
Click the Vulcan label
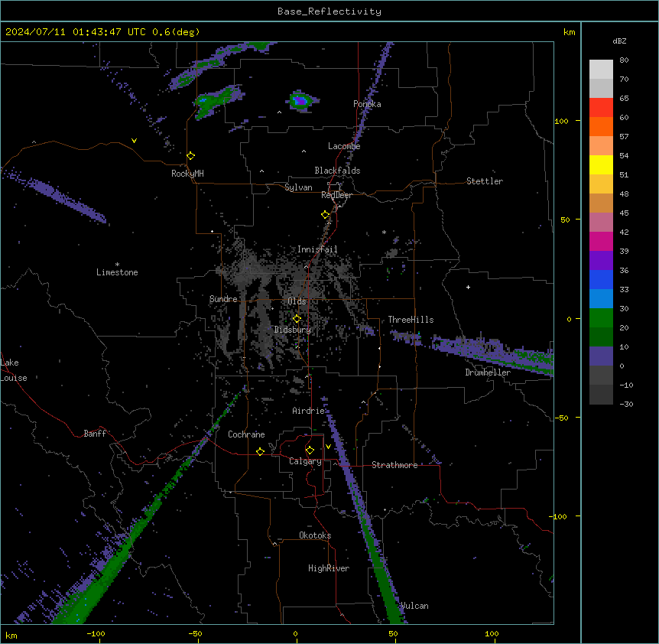pyautogui.click(x=414, y=606)
